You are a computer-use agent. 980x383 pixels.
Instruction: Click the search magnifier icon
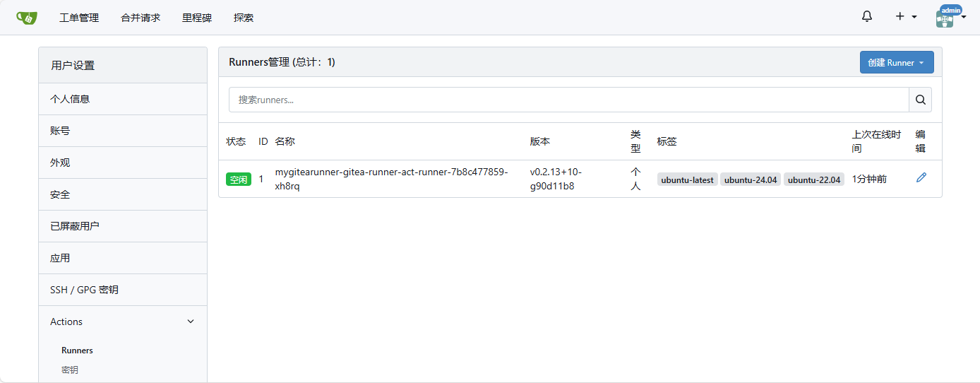pos(920,100)
